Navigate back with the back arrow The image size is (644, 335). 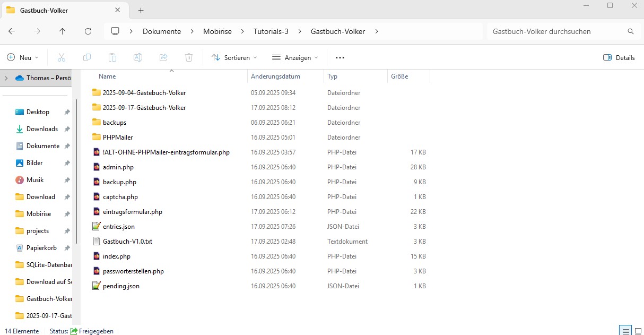[12, 31]
